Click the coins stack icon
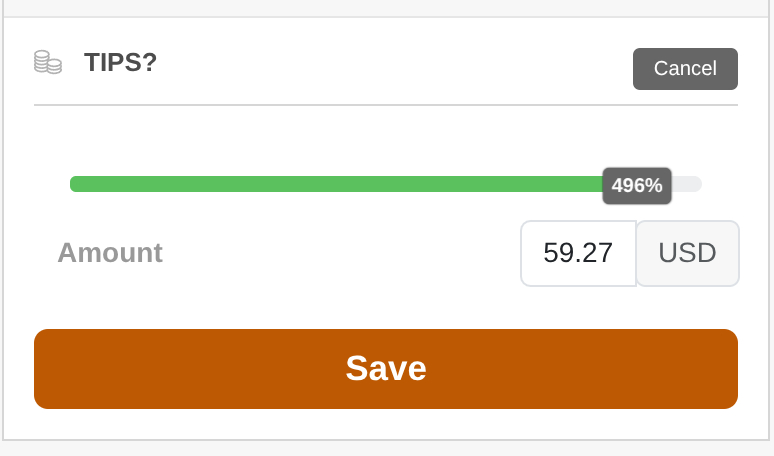 47,62
